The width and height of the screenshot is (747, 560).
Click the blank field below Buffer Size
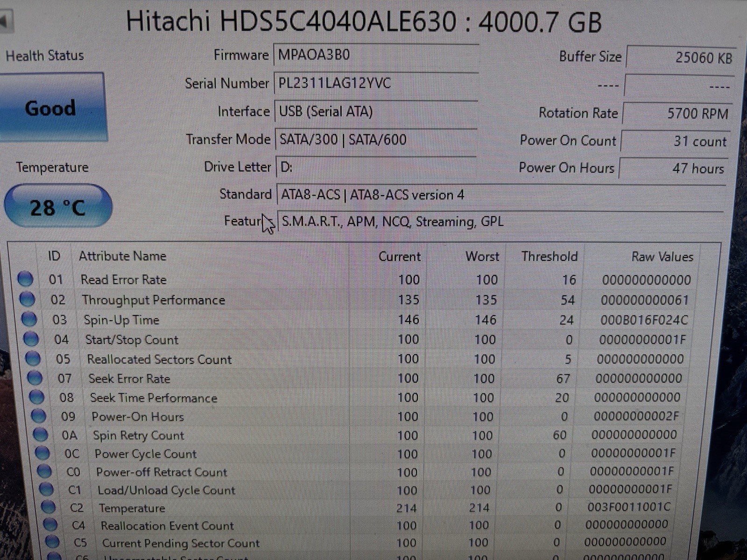679,86
